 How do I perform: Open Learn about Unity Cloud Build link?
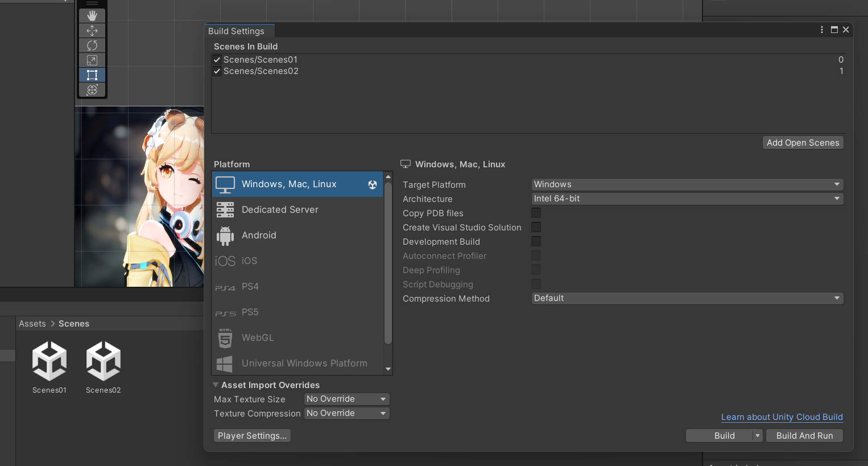point(782,417)
